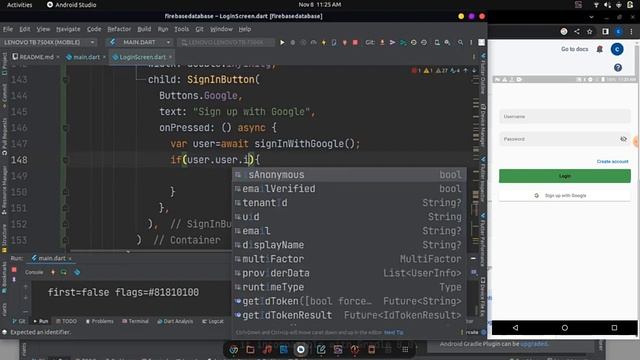640x360 pixels.
Task: Choose providerData from the completion list
Action: click(x=349, y=273)
